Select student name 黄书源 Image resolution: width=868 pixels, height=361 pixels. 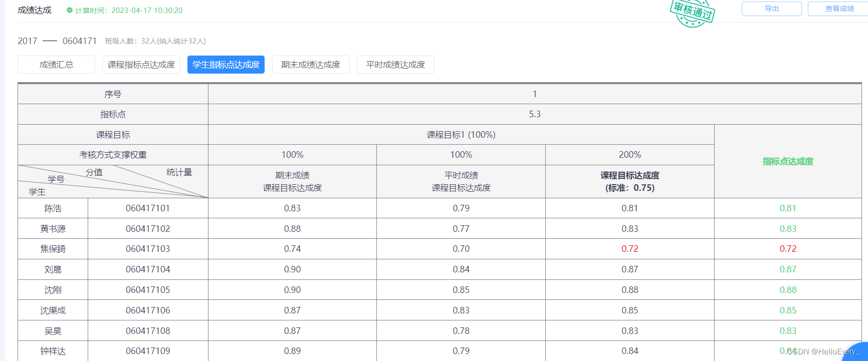tap(53, 229)
